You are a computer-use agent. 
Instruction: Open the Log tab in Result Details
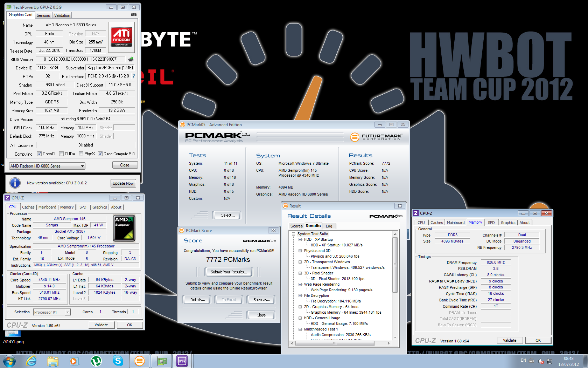pyautogui.click(x=329, y=226)
